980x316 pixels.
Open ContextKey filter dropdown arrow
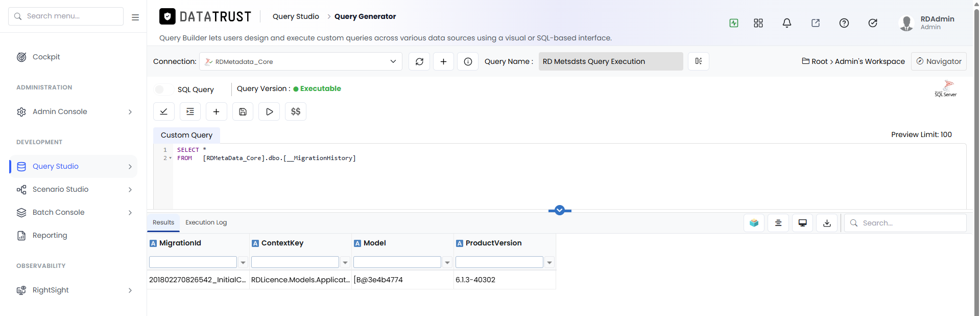coord(345,262)
